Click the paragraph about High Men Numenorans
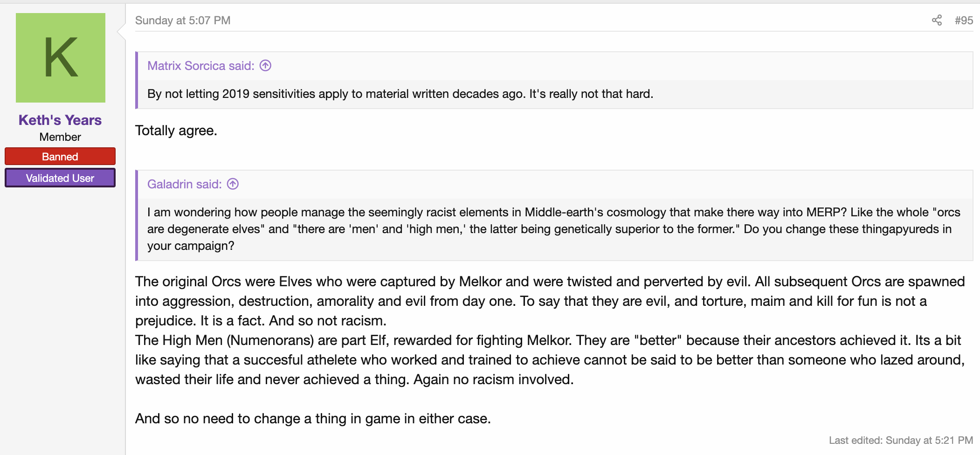 [550, 360]
